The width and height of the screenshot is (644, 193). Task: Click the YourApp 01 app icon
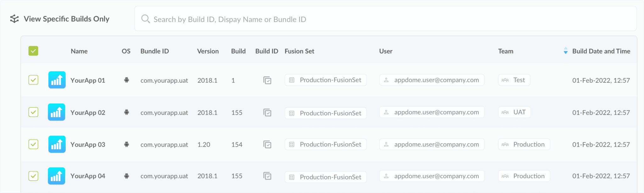point(57,80)
